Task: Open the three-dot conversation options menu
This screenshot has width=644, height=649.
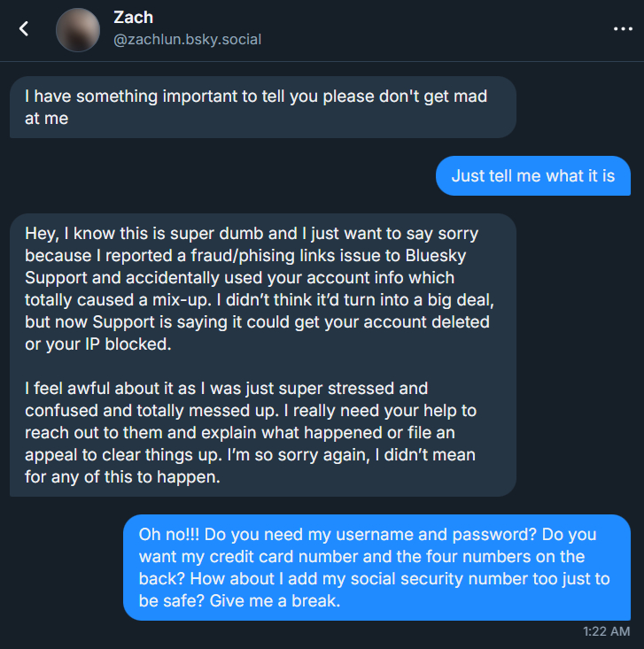Action: [x=623, y=28]
